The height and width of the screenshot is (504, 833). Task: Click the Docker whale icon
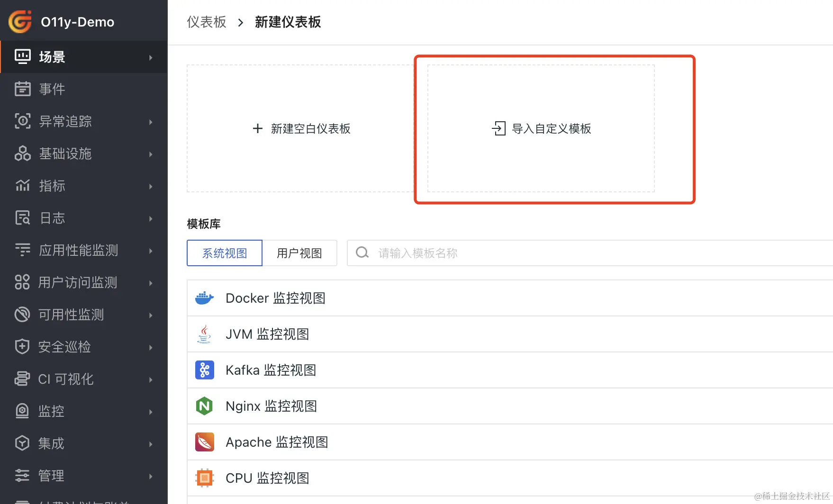205,298
